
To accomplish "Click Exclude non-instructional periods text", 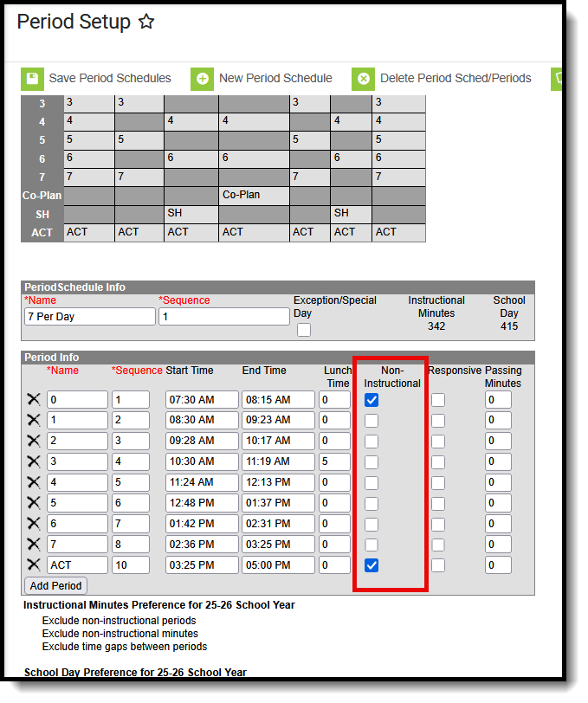I will click(119, 621).
